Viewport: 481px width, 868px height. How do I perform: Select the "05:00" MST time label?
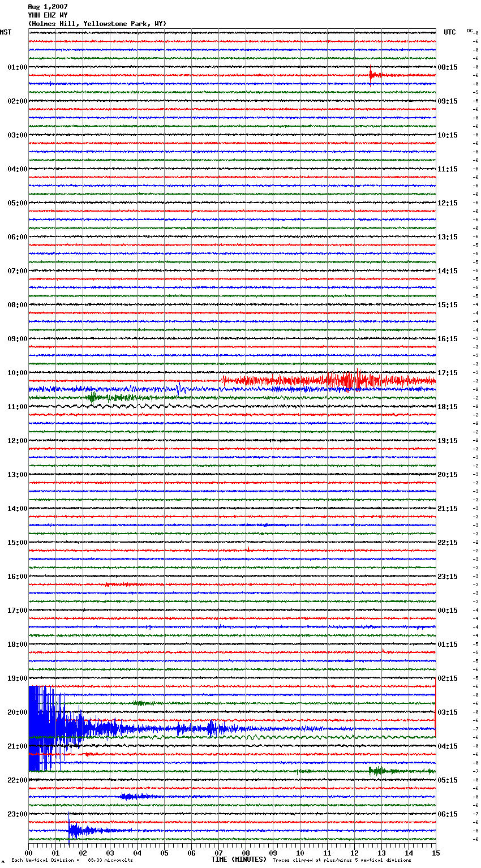click(x=18, y=203)
